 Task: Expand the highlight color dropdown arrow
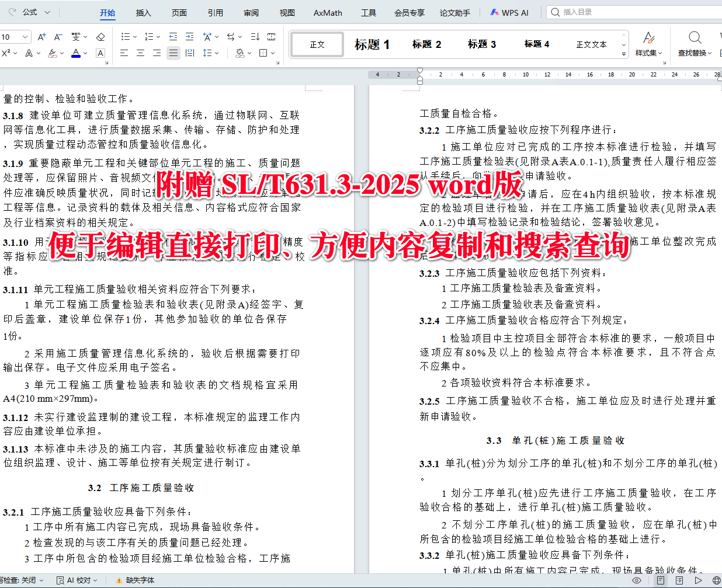click(61, 53)
